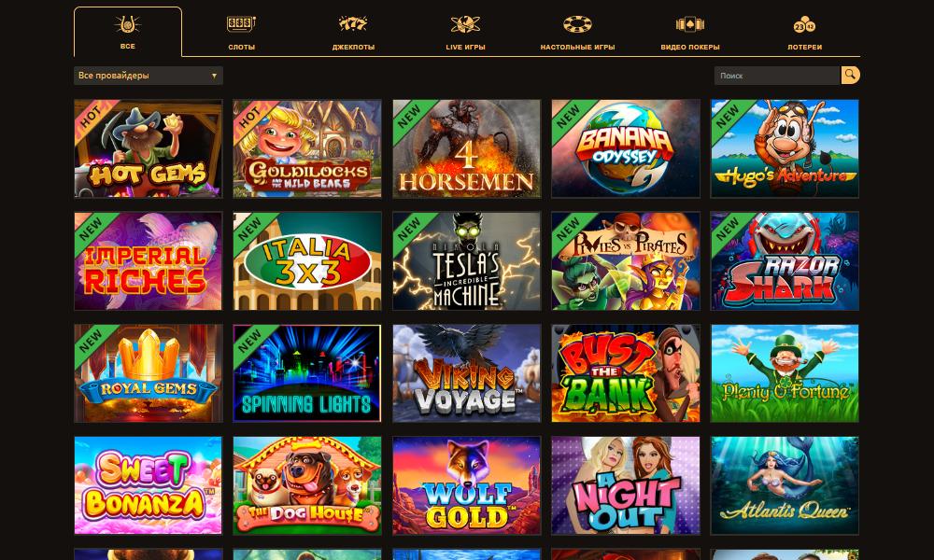Screen dimensions: 934x560
Task: Switch to the Слоты tab label
Action: point(241,47)
